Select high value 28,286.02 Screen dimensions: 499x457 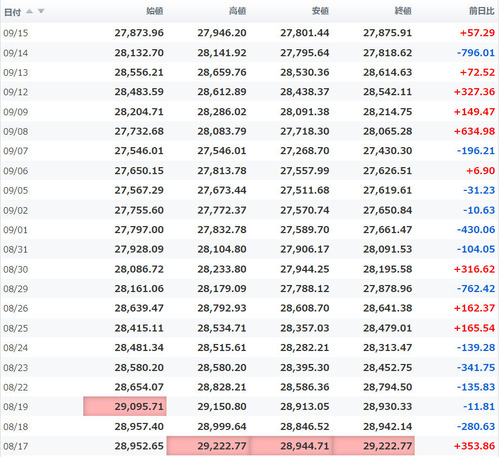point(222,112)
